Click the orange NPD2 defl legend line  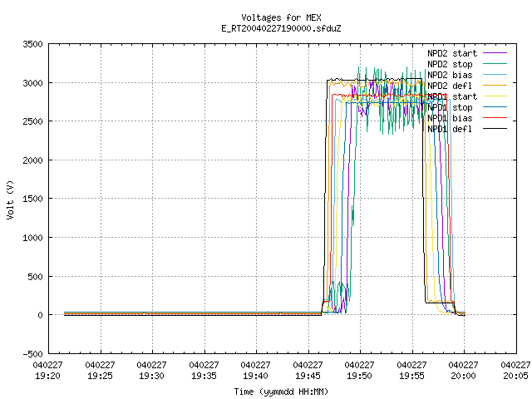point(495,85)
